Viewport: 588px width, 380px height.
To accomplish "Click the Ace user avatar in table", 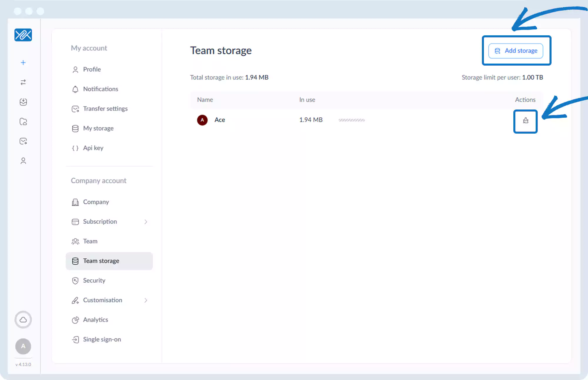I will [202, 120].
